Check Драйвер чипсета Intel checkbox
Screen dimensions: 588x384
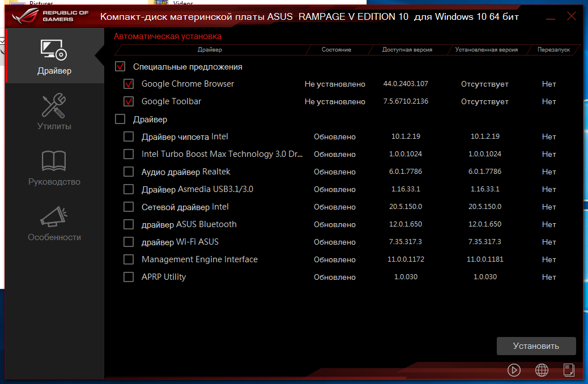tap(129, 136)
